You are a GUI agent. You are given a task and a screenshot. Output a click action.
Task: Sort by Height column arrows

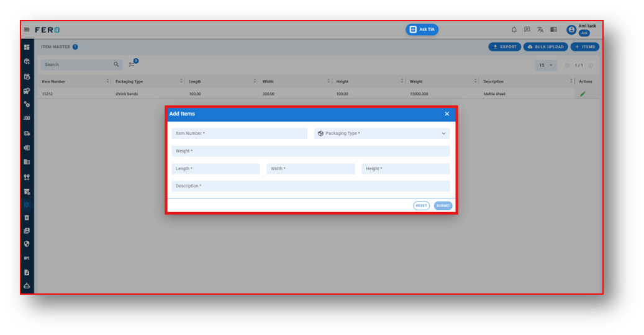coord(402,81)
